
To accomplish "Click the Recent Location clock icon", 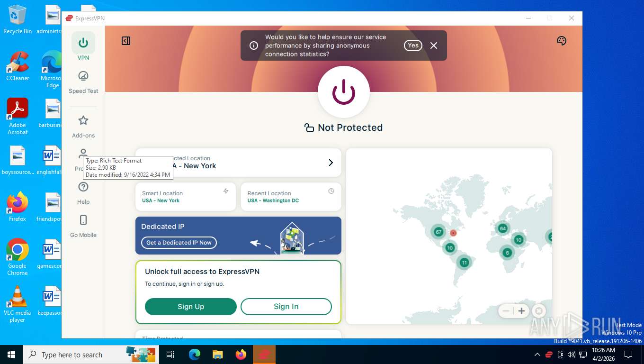I will coord(331,191).
